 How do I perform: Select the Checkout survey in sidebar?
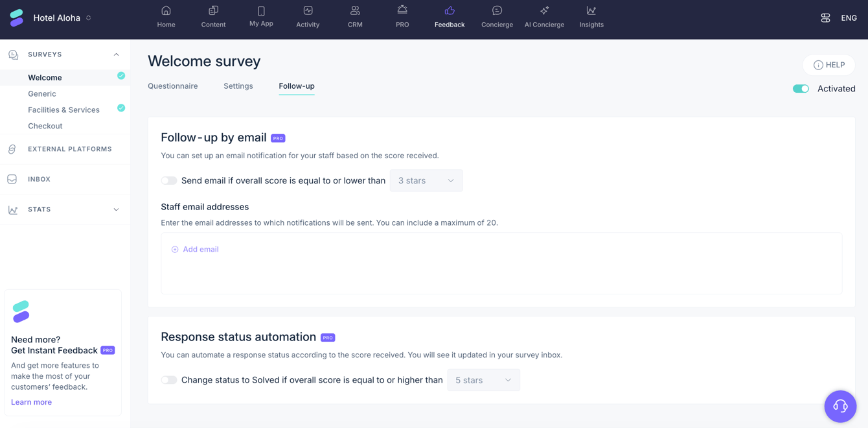pos(45,126)
